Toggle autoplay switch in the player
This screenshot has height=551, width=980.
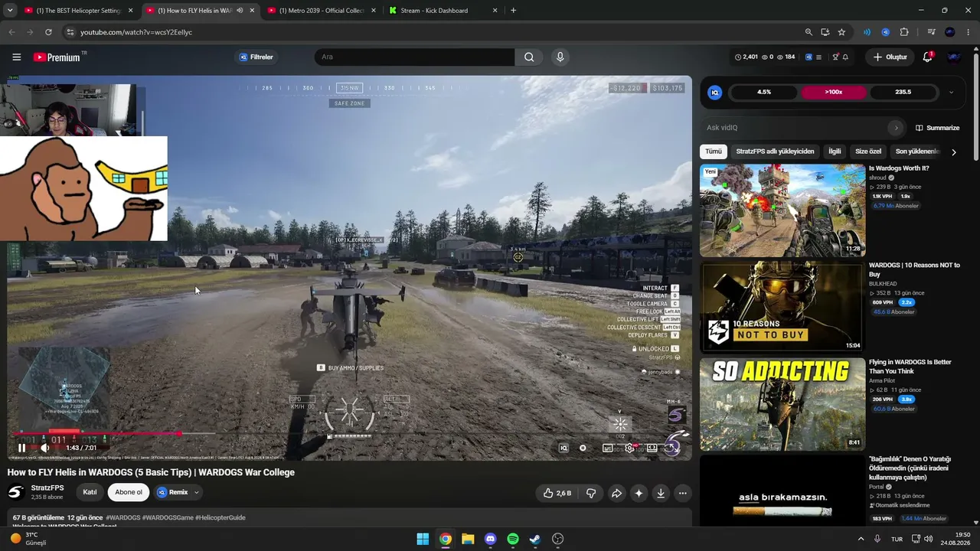tap(583, 448)
